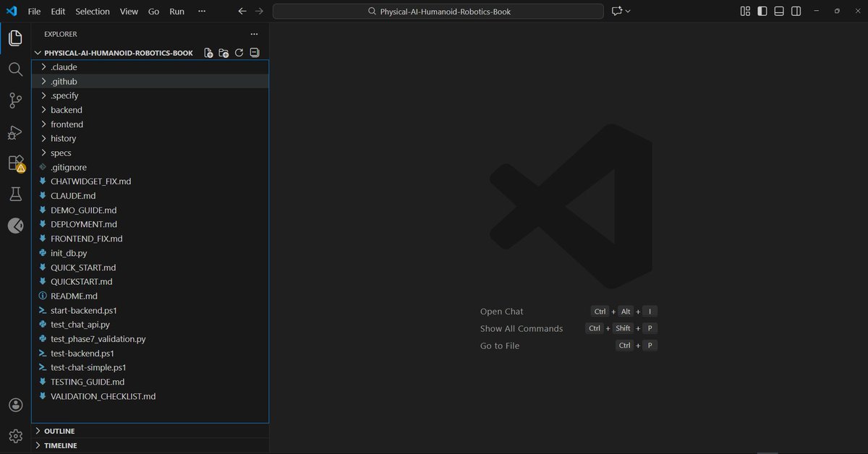Click New File icon in Explorer header
The height and width of the screenshot is (454, 868).
[x=208, y=53]
